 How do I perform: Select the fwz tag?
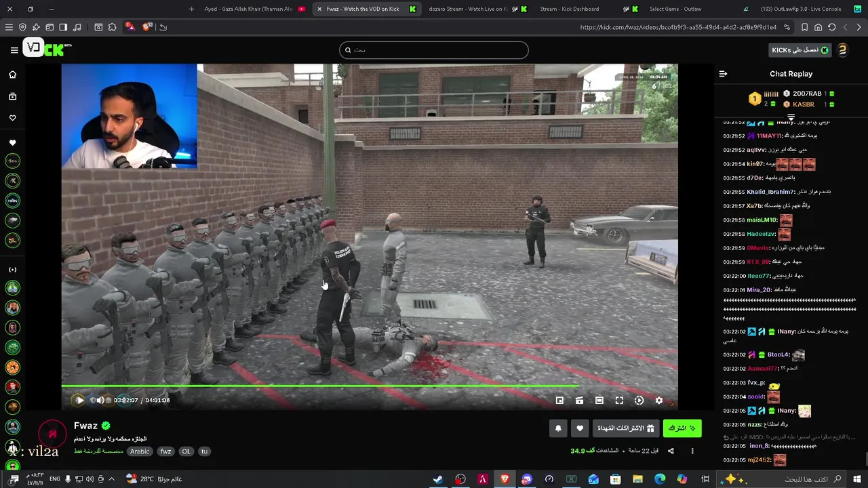click(165, 451)
